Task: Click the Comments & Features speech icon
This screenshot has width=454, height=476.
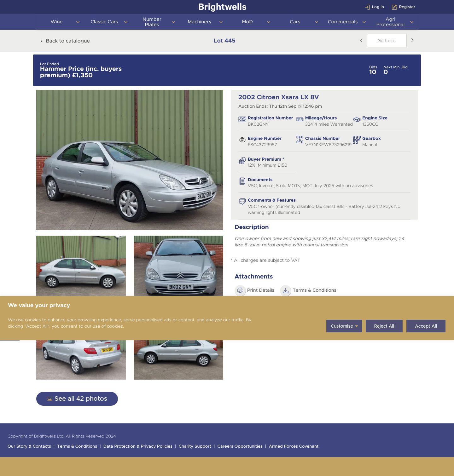Action: click(242, 202)
